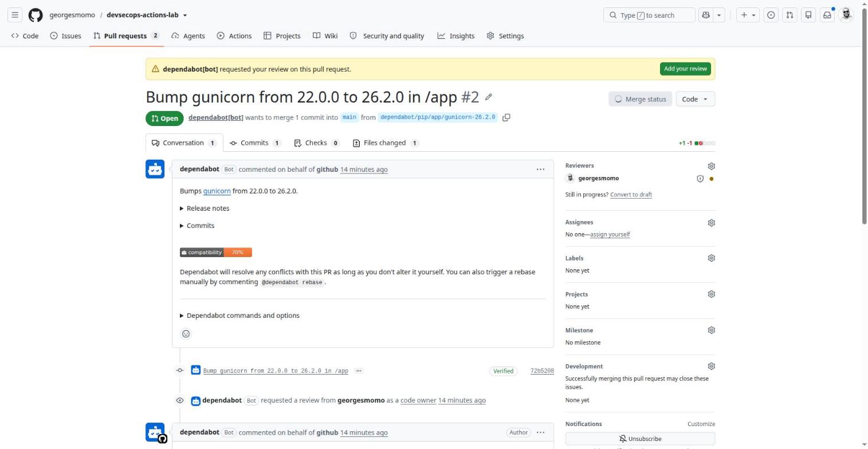This screenshot has width=868, height=449.
Task: Copy the head branch name
Action: [x=506, y=117]
